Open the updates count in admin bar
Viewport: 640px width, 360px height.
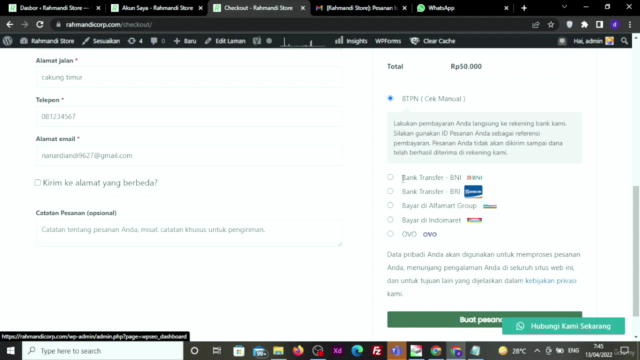(135, 41)
